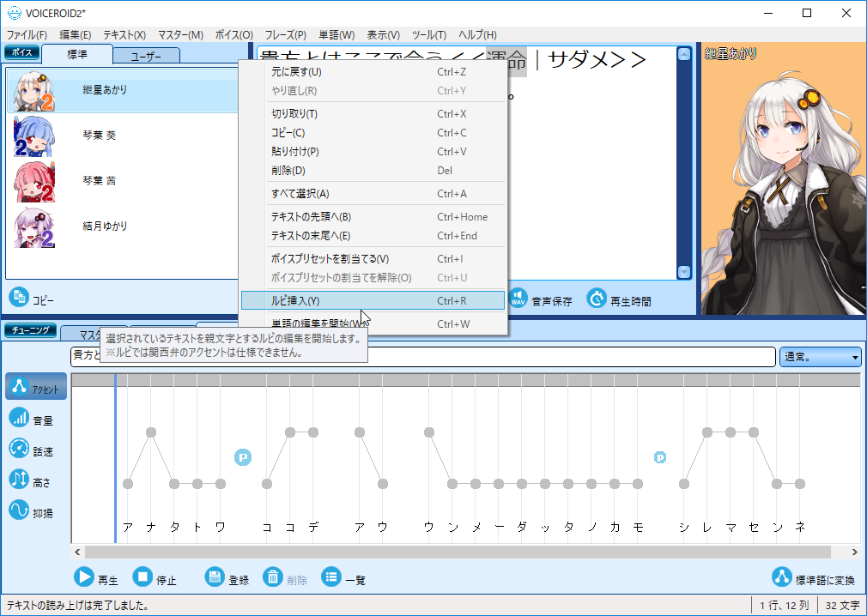Click the 音声保存 WAV save icon
The image size is (867, 616).
tap(518, 299)
